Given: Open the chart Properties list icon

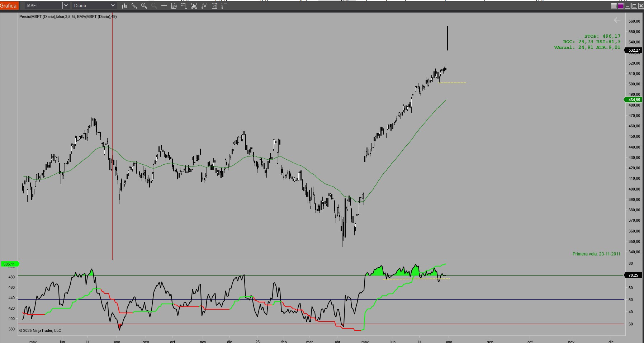Looking at the screenshot, I should pos(224,6).
